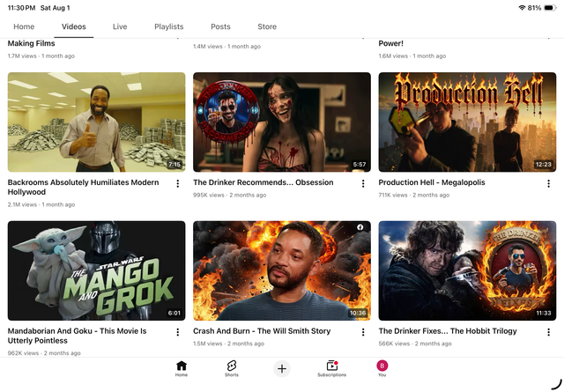Viewport: 564px width, 392px height.
Task: Play The Mango and Grok thumbnail
Action: [96, 270]
